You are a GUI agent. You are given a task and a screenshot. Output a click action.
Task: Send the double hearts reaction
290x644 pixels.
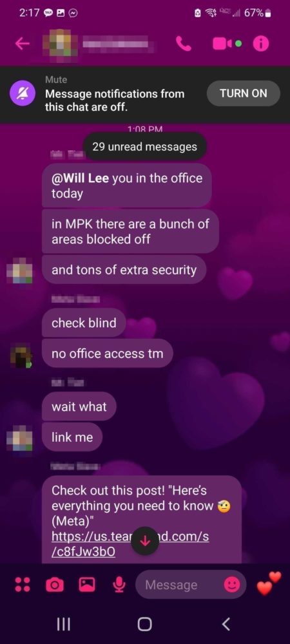coord(269,583)
